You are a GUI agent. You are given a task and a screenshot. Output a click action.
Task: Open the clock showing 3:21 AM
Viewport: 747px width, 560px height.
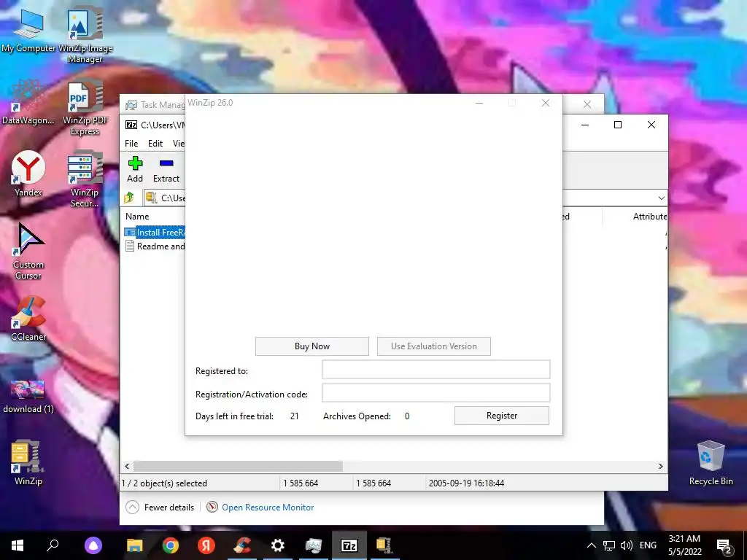[x=684, y=545]
